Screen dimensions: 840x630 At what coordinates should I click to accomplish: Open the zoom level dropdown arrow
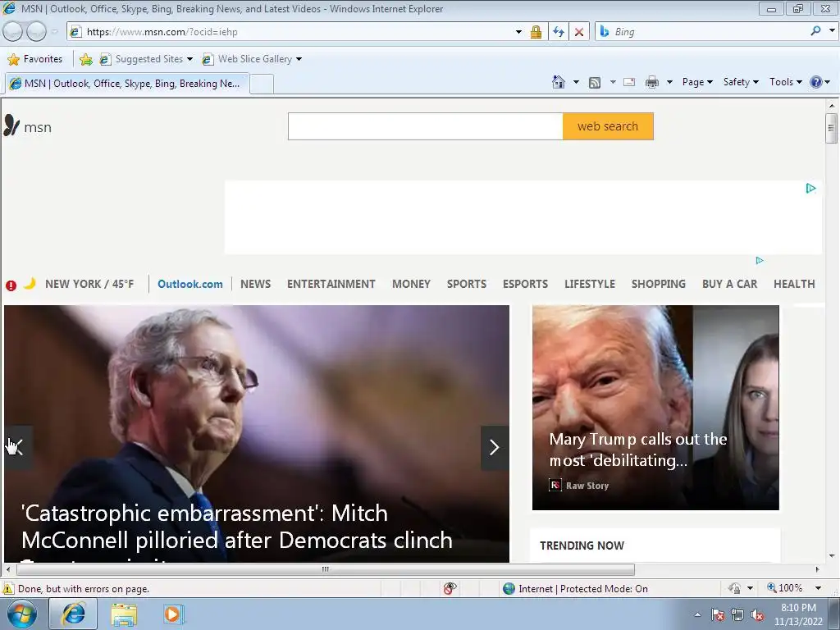point(818,588)
